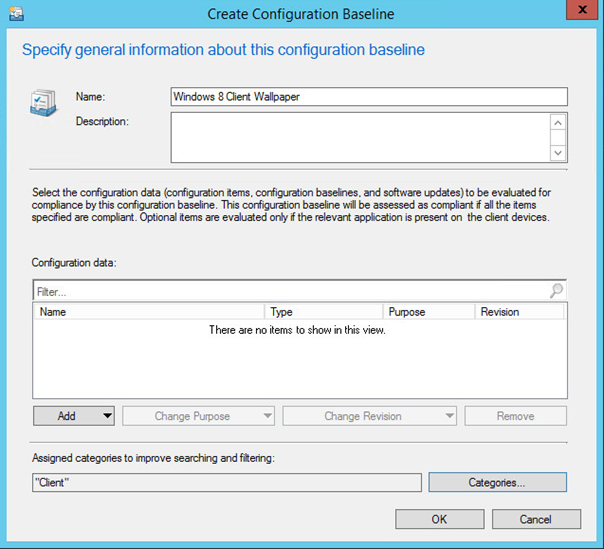This screenshot has height=549, width=604.
Task: Expand the Change Purpose dropdown
Action: (x=199, y=416)
